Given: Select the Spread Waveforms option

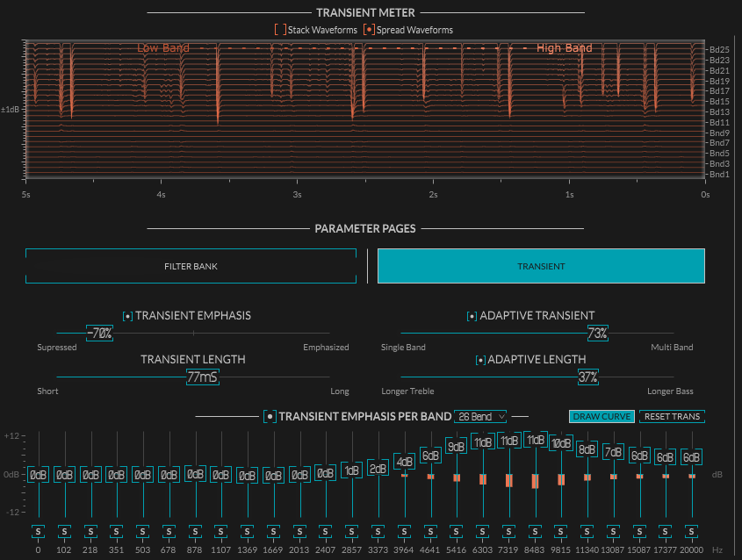Looking at the screenshot, I should [x=369, y=30].
